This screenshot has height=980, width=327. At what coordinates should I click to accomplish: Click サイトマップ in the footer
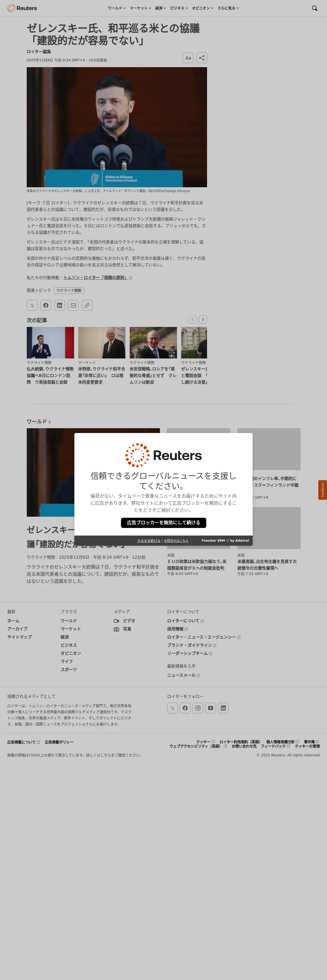(19, 637)
